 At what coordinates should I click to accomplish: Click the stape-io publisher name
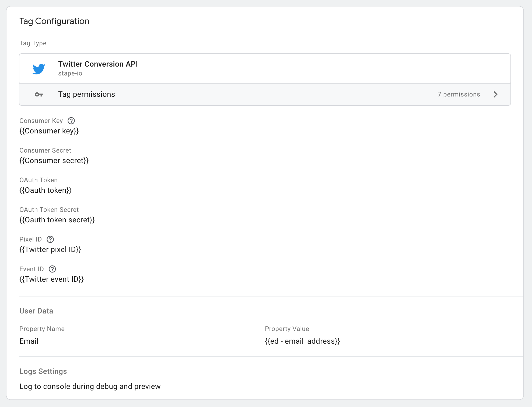pos(70,73)
